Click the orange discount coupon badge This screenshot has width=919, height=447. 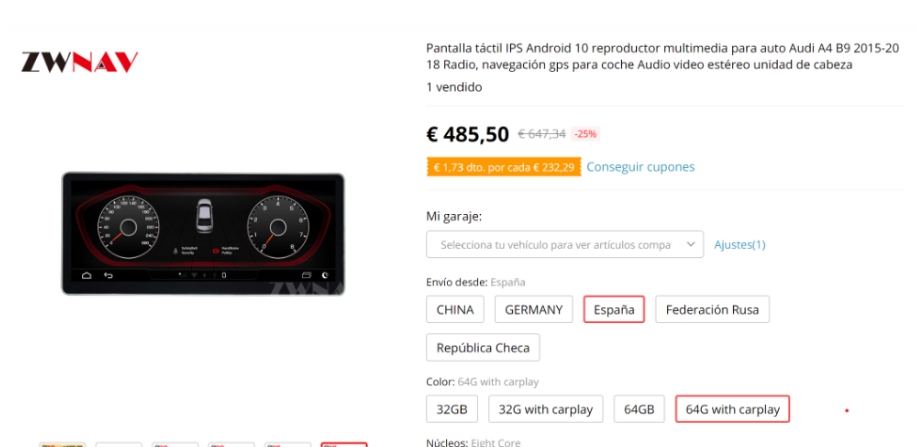pyautogui.click(x=504, y=167)
